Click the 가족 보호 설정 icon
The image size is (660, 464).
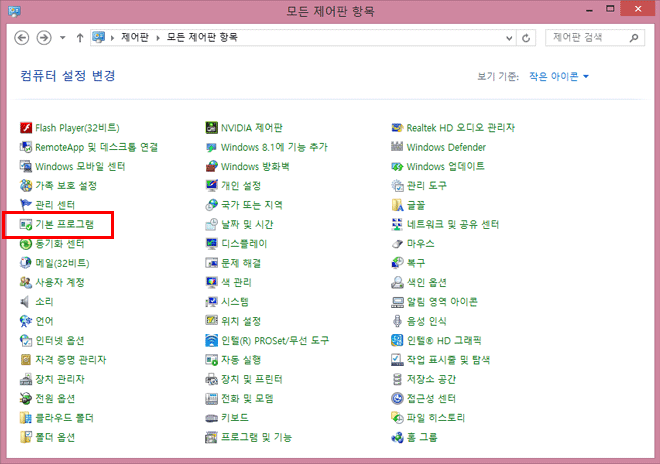coord(26,186)
